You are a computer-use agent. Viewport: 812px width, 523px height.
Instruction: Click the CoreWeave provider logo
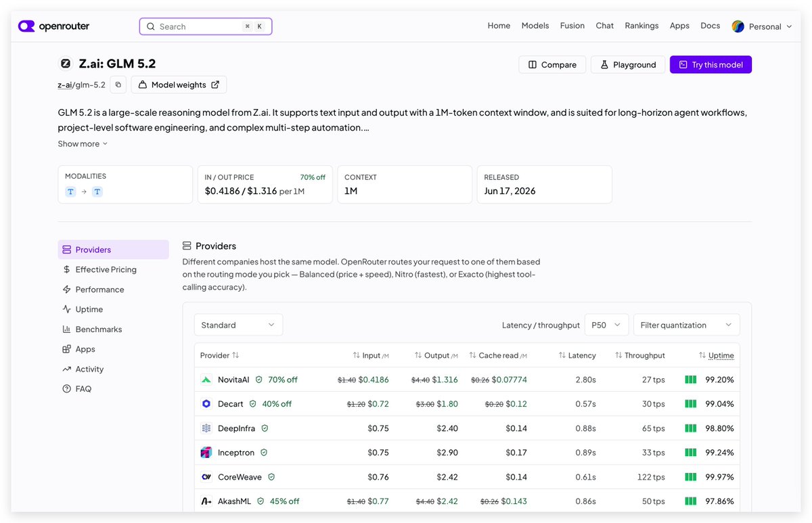pos(206,477)
